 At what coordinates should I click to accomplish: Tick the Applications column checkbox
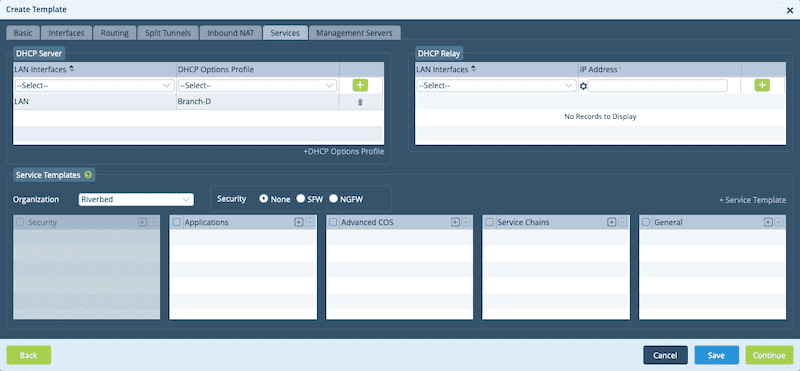177,222
